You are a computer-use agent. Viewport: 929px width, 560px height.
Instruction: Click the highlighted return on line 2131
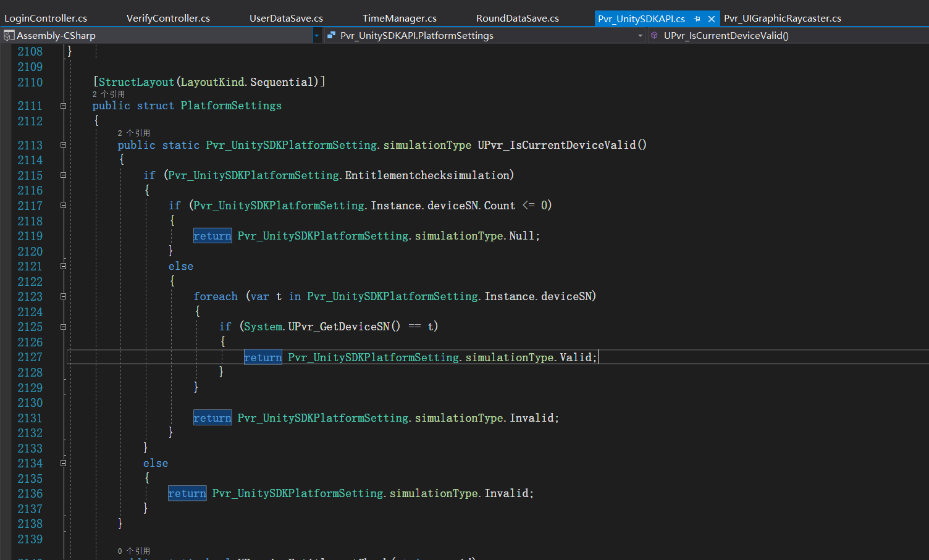(x=212, y=418)
